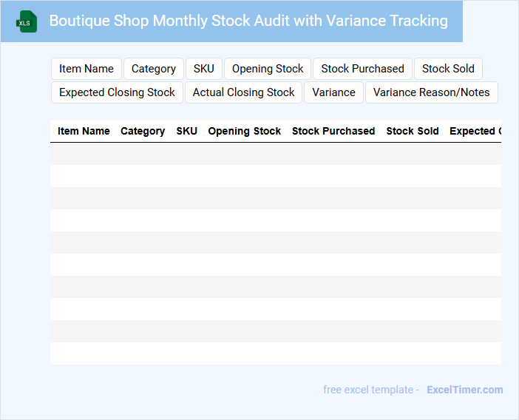Click the Stock Purchased column header
This screenshot has height=420, width=519.
coord(333,131)
